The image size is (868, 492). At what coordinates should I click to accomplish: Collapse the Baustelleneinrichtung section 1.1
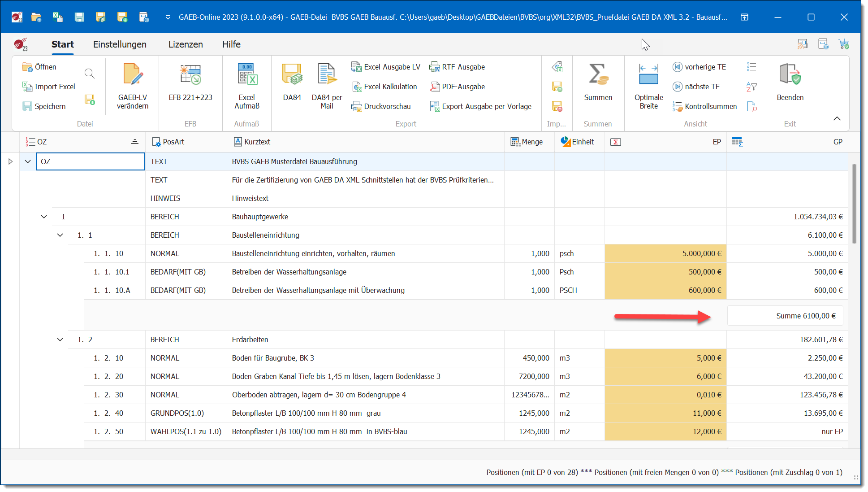[60, 235]
